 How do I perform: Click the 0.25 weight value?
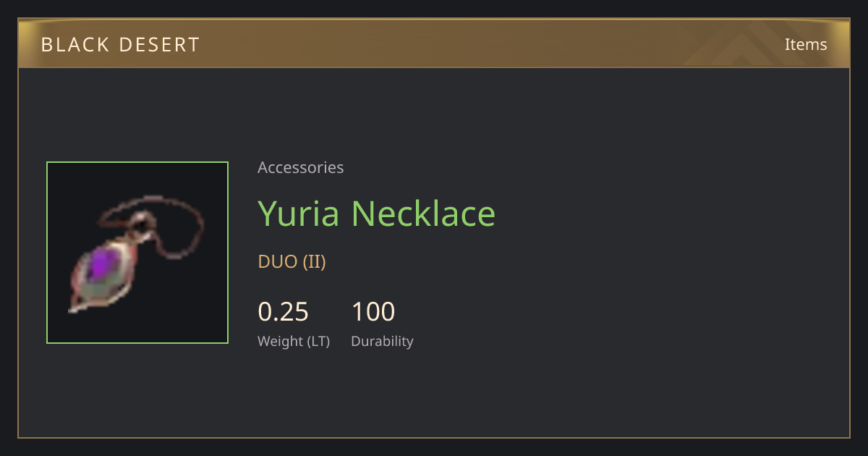[284, 311]
